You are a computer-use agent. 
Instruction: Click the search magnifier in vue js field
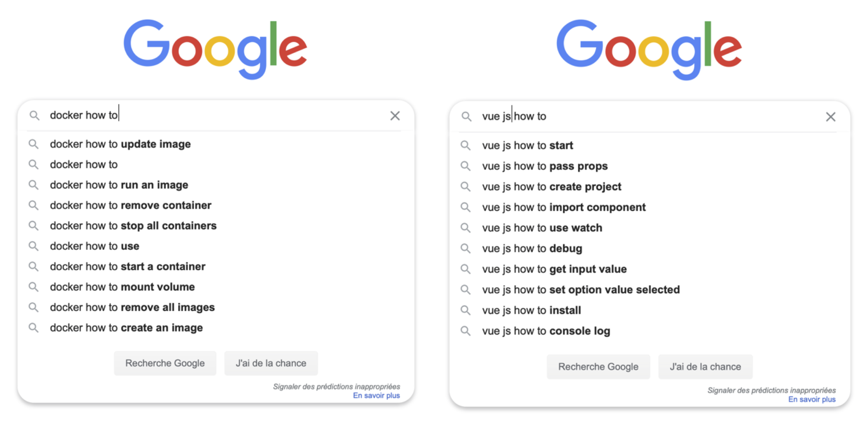466,116
